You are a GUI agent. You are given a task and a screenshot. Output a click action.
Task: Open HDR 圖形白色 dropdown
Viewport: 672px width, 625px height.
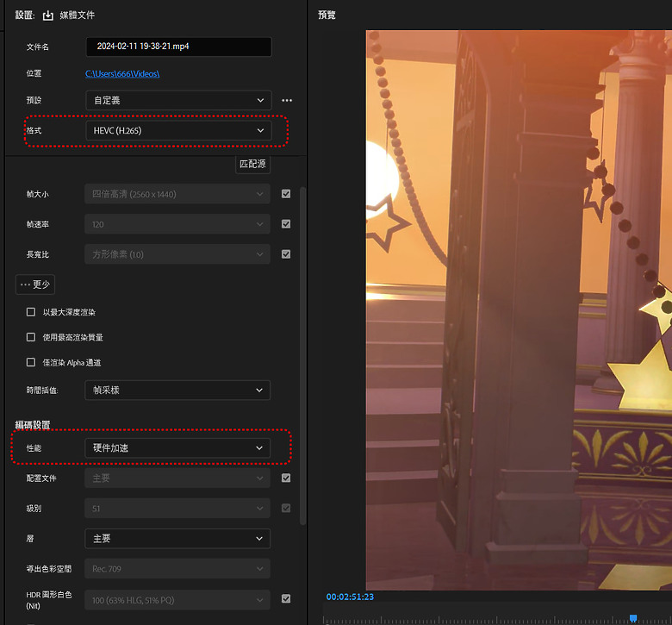177,600
